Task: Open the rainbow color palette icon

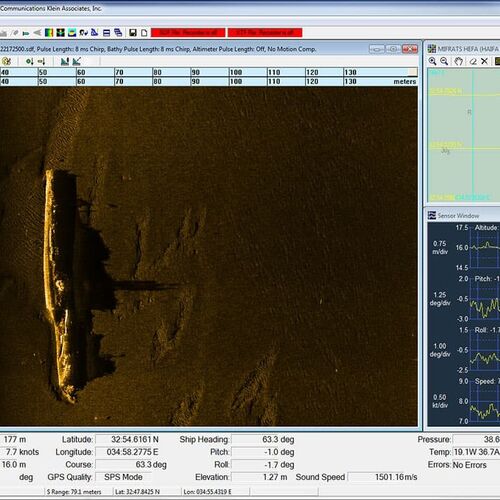Action: [49, 33]
